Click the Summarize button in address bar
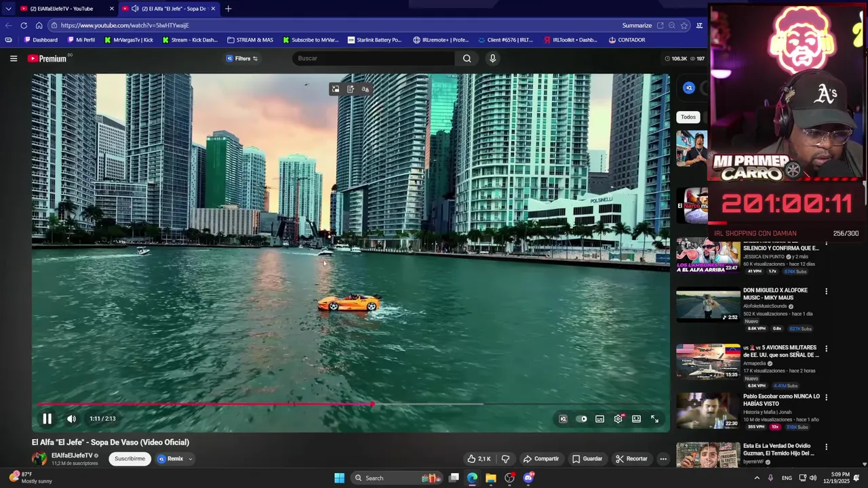The height and width of the screenshot is (488, 868). (x=637, y=26)
